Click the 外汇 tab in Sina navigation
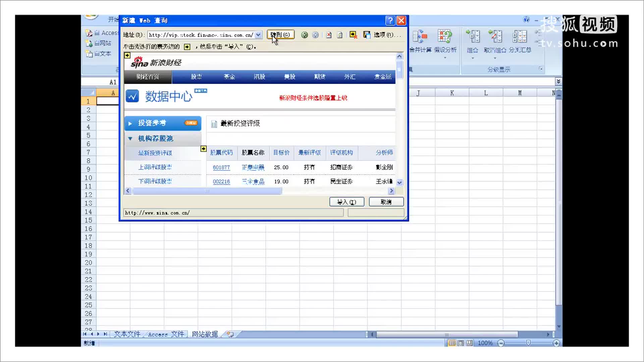The height and width of the screenshot is (362, 644). tap(350, 77)
